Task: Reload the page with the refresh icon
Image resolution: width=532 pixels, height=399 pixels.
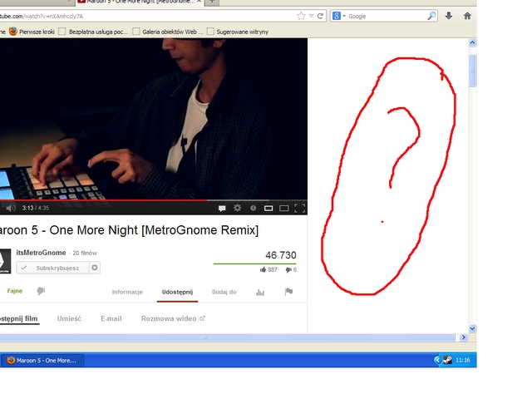Action: point(320,16)
